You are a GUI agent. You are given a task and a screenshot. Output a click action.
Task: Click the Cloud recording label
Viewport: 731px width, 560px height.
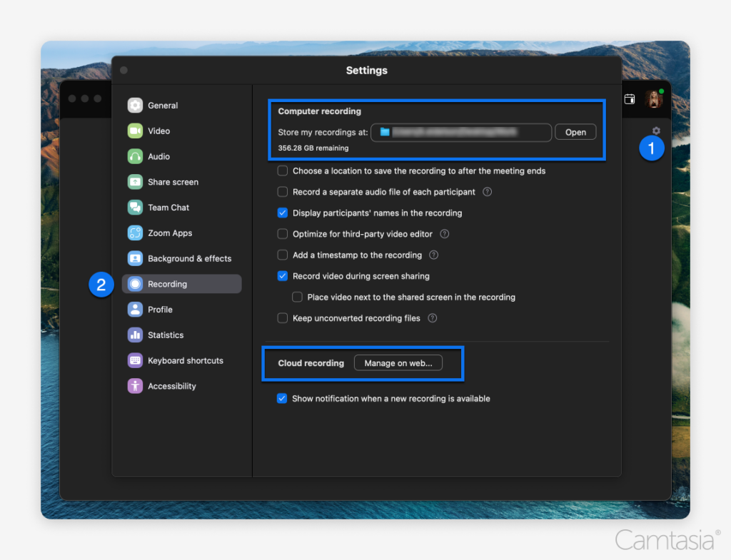coord(311,363)
